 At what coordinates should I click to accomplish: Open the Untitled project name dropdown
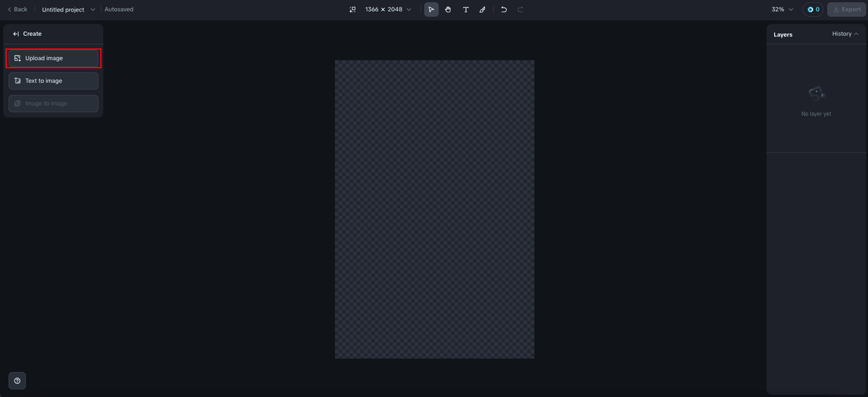(68, 9)
